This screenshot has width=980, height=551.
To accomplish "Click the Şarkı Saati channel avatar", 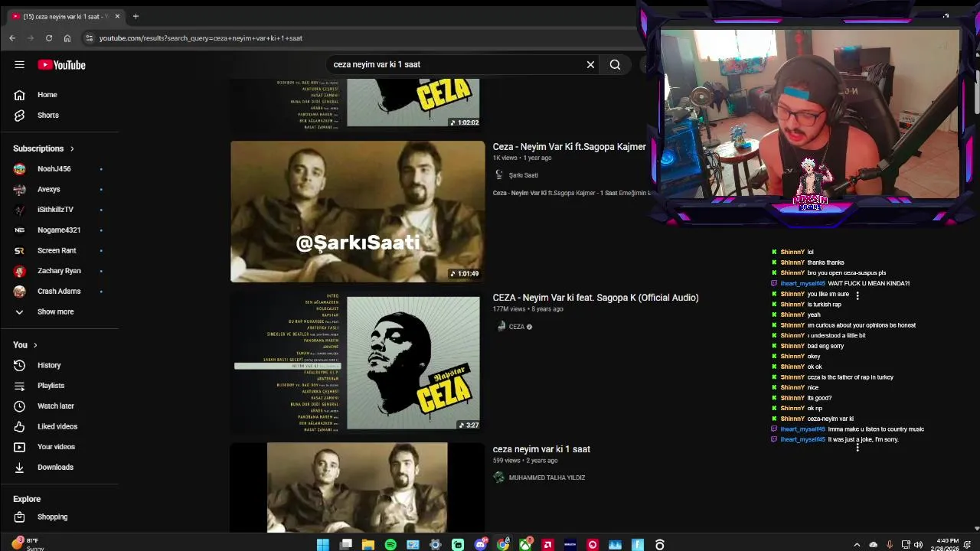I will 498,175.
